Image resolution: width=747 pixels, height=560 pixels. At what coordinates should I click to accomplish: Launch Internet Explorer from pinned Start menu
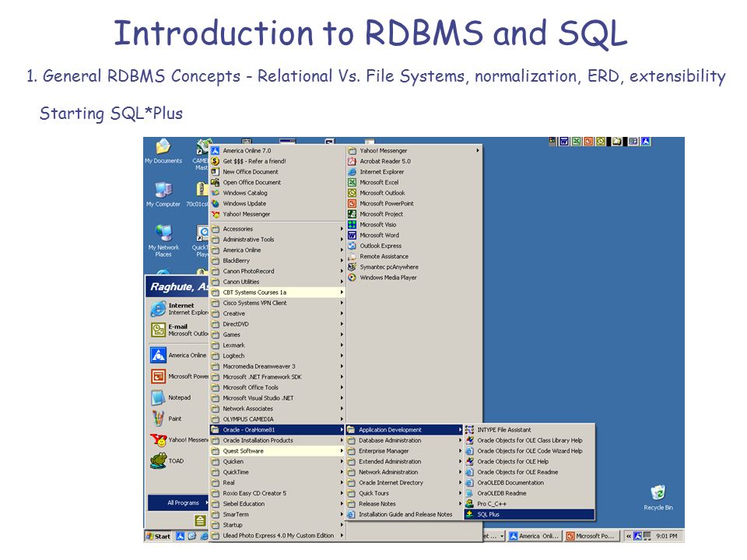point(177,309)
